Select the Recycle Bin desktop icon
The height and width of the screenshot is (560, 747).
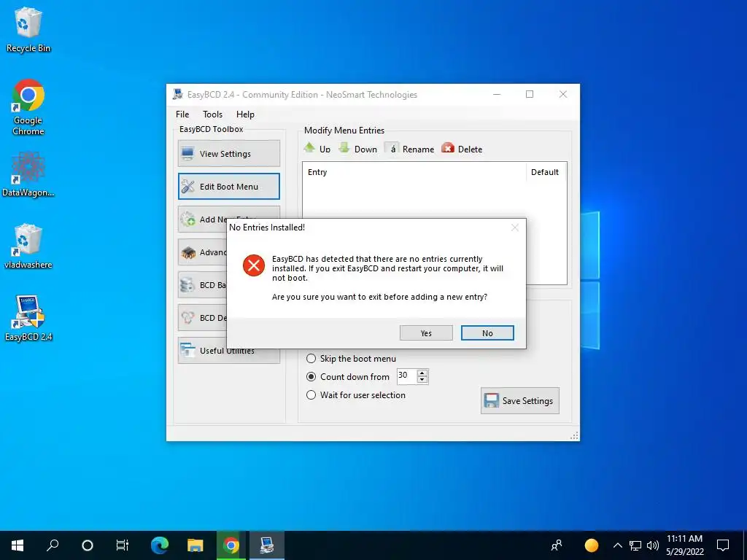tap(28, 30)
